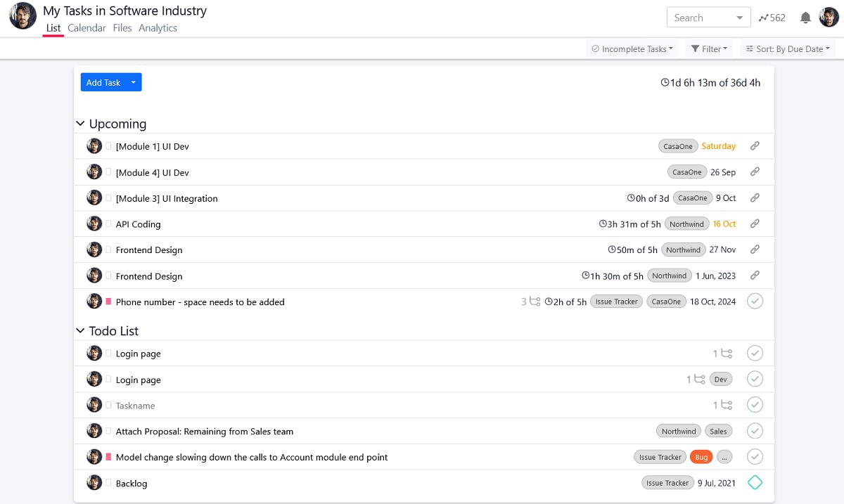Click inside the Search field

700,17
